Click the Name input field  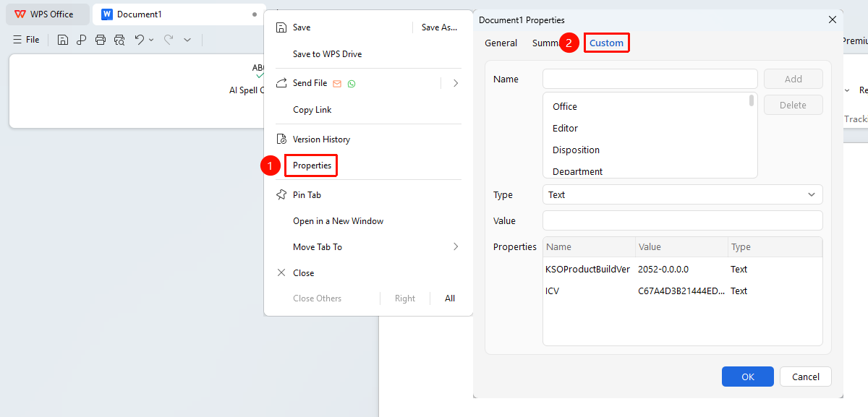point(650,79)
